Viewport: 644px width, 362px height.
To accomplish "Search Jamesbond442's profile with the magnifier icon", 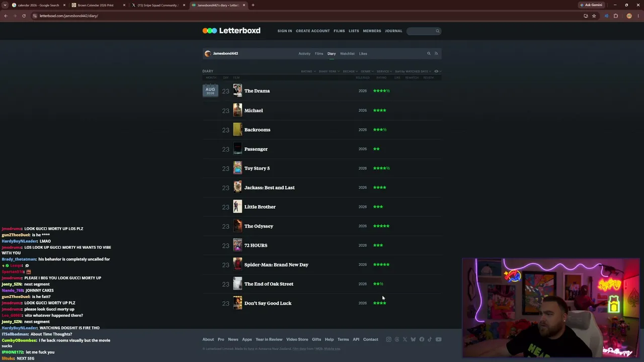I will pos(429,53).
